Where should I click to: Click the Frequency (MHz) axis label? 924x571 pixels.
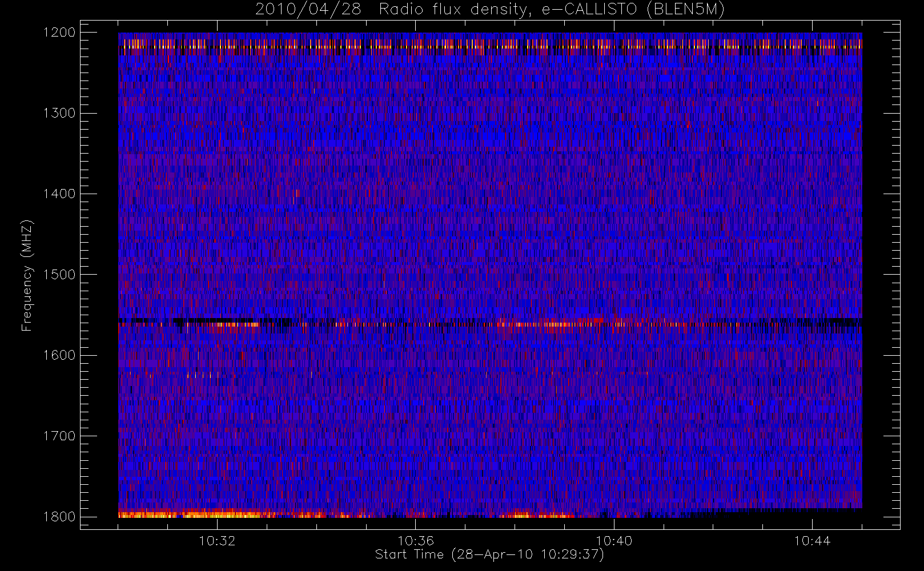tap(26, 275)
